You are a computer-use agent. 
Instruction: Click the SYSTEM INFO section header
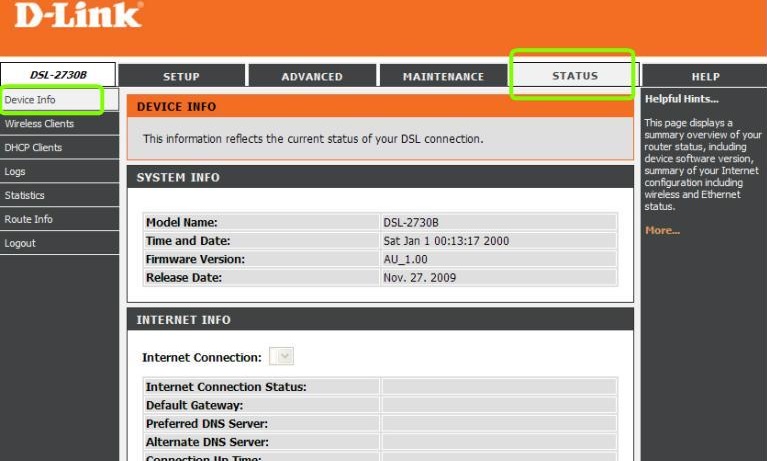[380, 177]
